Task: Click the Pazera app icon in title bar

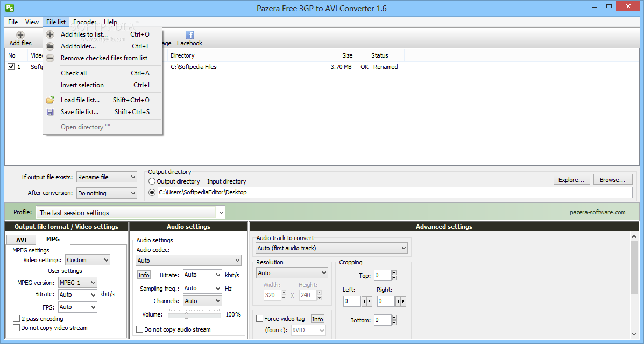Action: pyautogui.click(x=10, y=8)
